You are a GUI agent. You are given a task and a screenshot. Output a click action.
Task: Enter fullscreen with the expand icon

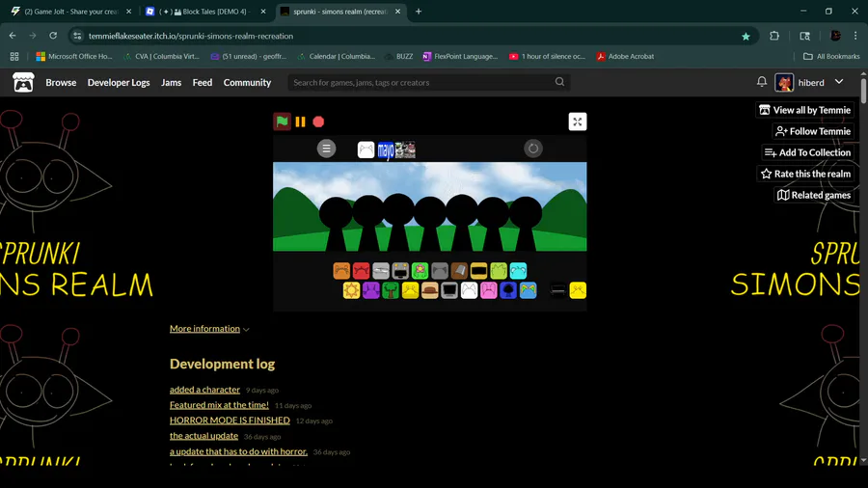pyautogui.click(x=578, y=122)
